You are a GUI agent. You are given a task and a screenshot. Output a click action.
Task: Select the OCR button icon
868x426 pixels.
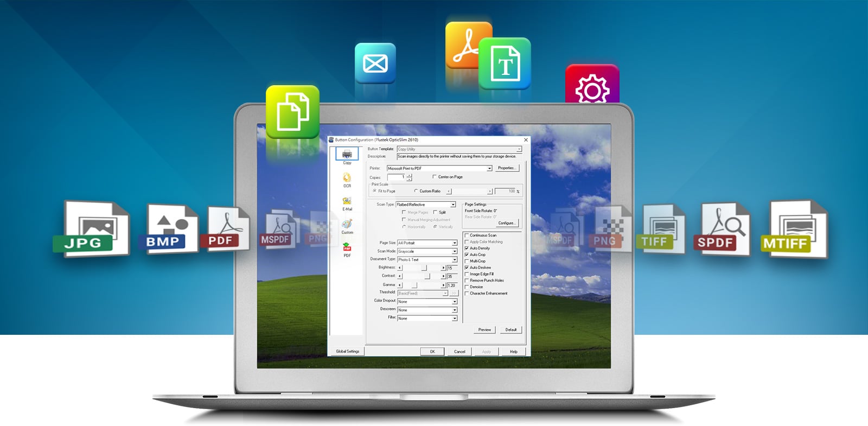[x=347, y=177]
